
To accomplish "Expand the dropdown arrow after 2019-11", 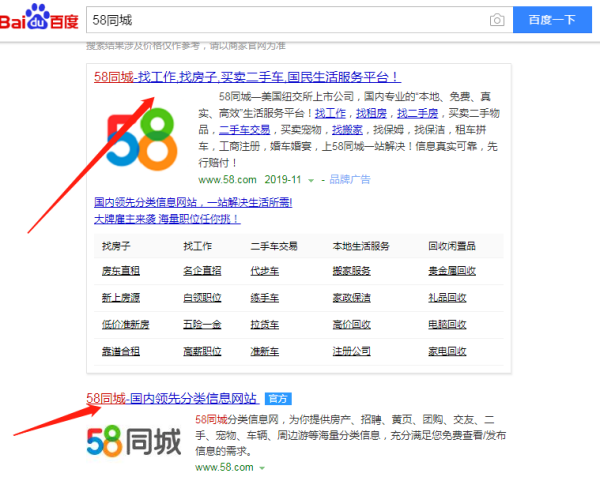I will 311,180.
